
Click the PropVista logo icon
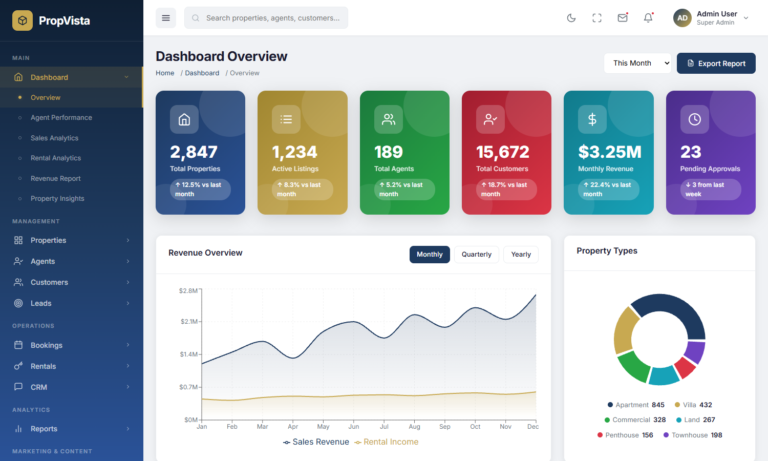click(22, 19)
